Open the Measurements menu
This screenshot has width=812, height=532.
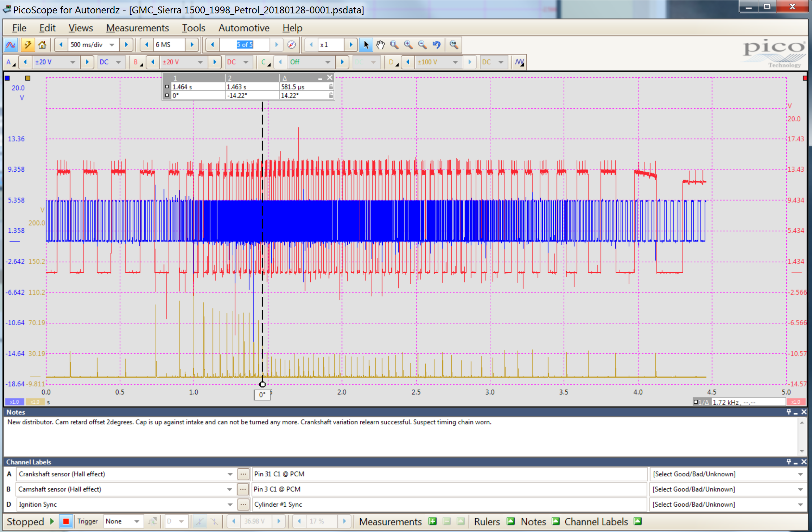tap(137, 28)
